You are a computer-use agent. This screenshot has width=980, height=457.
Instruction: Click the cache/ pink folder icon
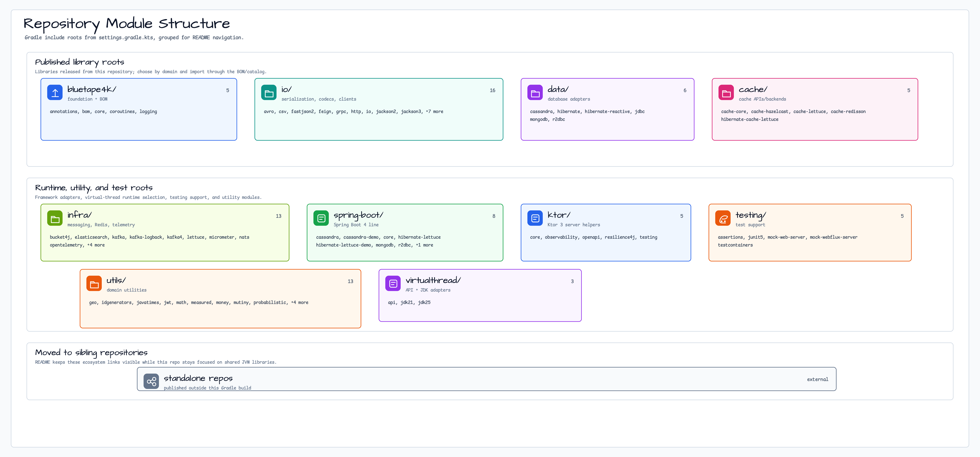(726, 93)
